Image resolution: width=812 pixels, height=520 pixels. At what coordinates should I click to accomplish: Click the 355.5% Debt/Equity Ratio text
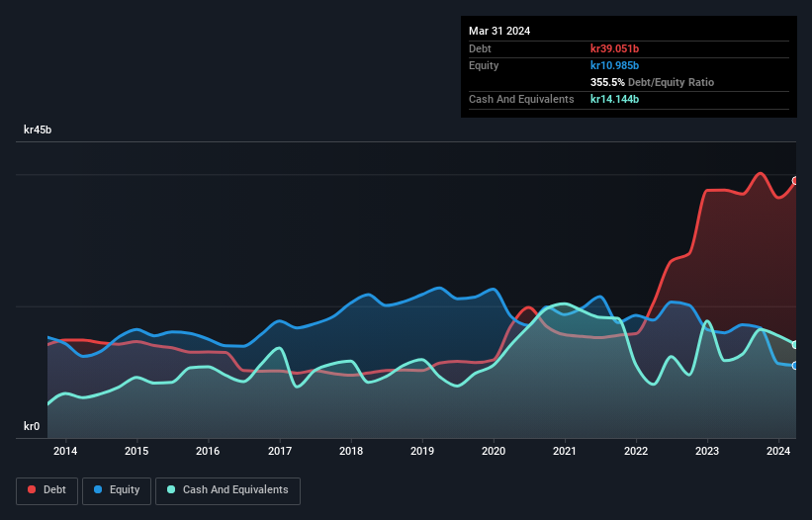click(x=652, y=82)
